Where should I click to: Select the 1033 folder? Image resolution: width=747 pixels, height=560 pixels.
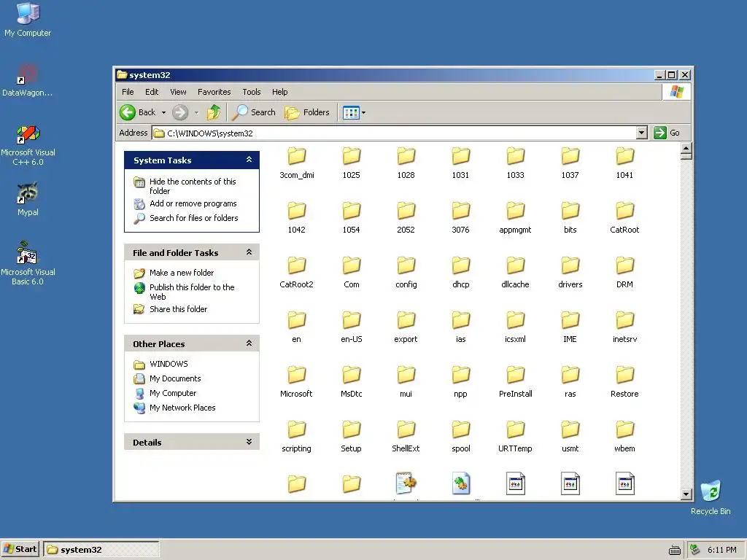tap(515, 163)
